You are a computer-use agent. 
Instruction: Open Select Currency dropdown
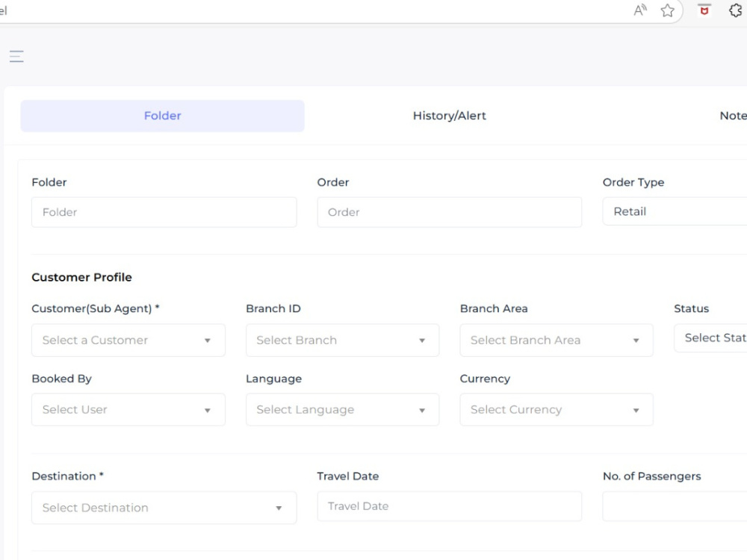pos(556,409)
